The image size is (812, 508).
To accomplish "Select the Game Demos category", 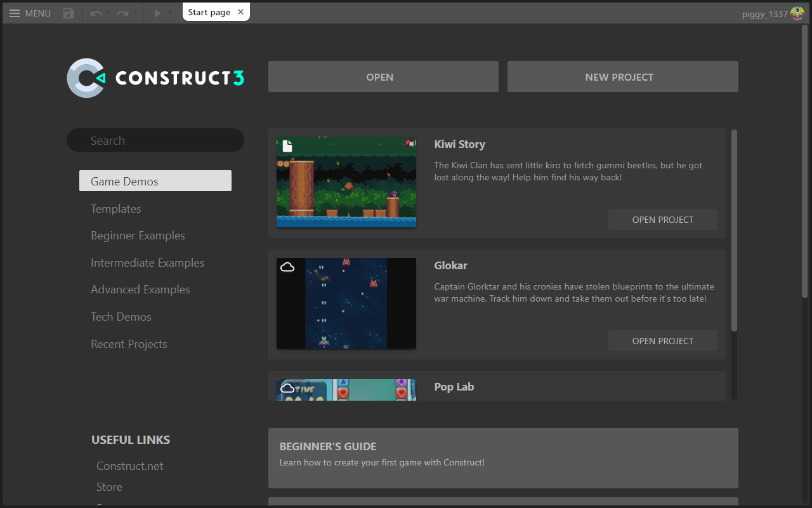I will click(155, 181).
